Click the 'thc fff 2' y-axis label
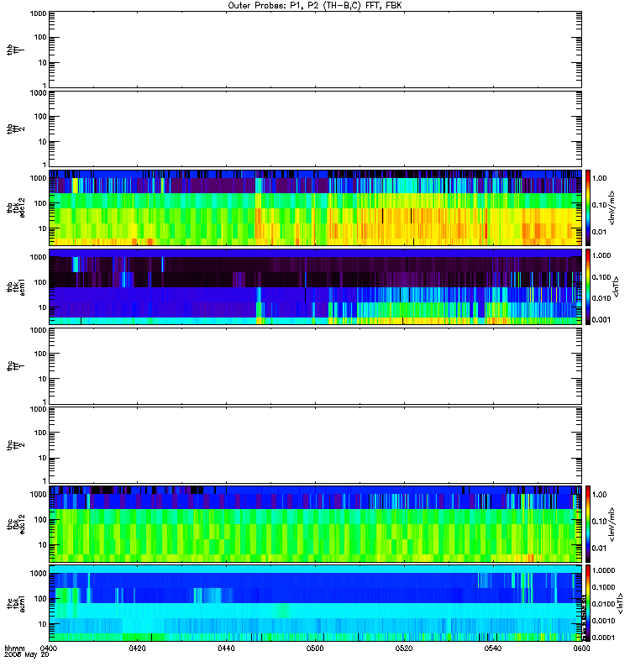630x672 pixels. tap(16, 445)
